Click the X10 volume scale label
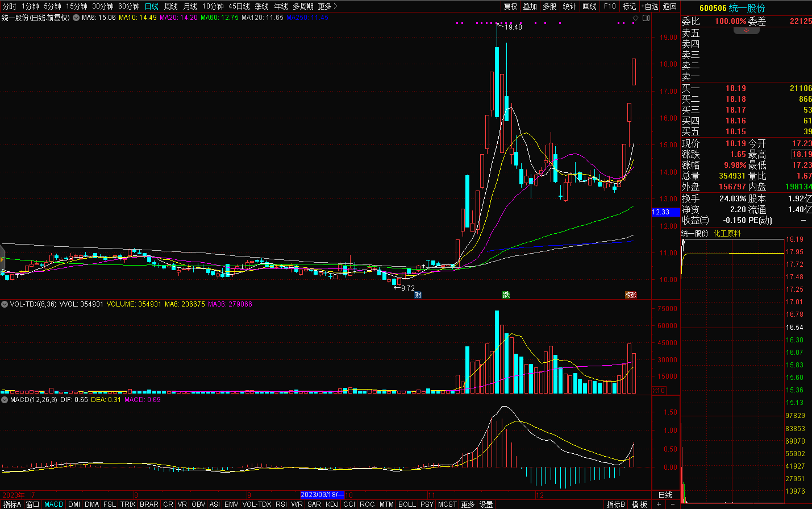The height and width of the screenshot is (509, 812). 659,391
